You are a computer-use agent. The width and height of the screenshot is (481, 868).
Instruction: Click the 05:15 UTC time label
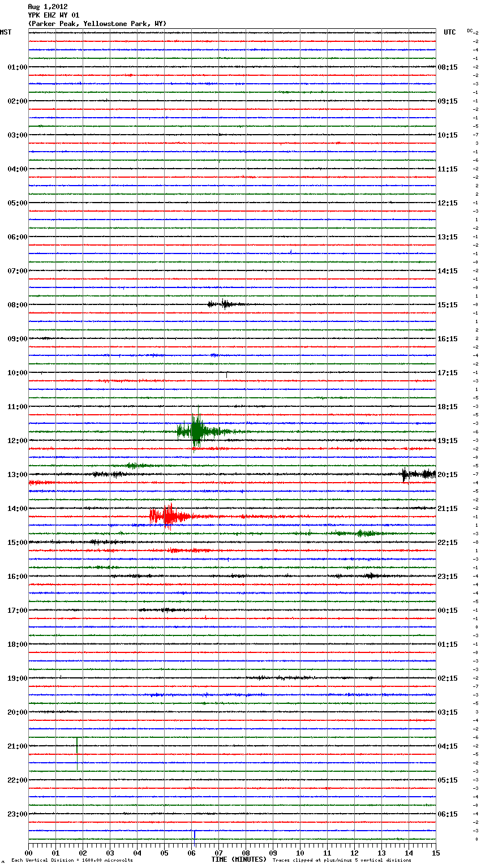[x=448, y=780]
